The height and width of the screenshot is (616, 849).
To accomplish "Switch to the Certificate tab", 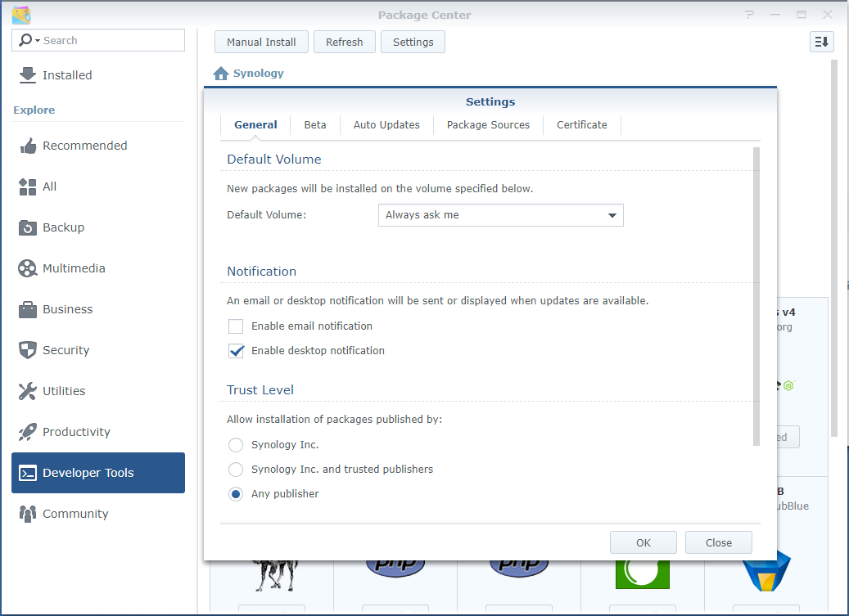I will (582, 125).
